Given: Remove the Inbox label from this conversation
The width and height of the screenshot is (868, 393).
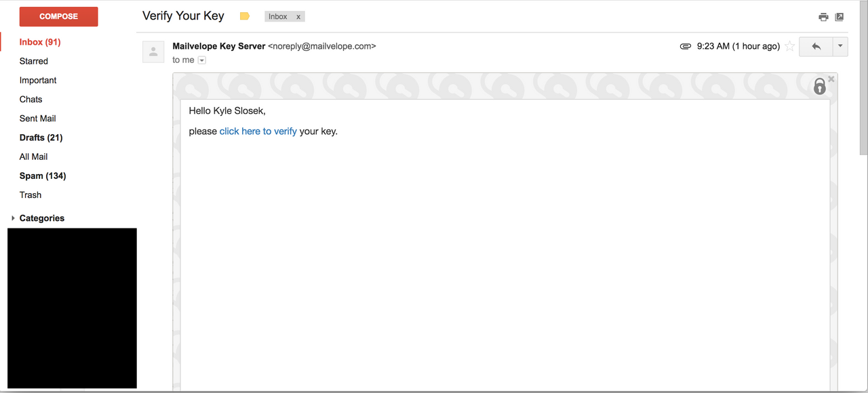Looking at the screenshot, I should [x=298, y=16].
